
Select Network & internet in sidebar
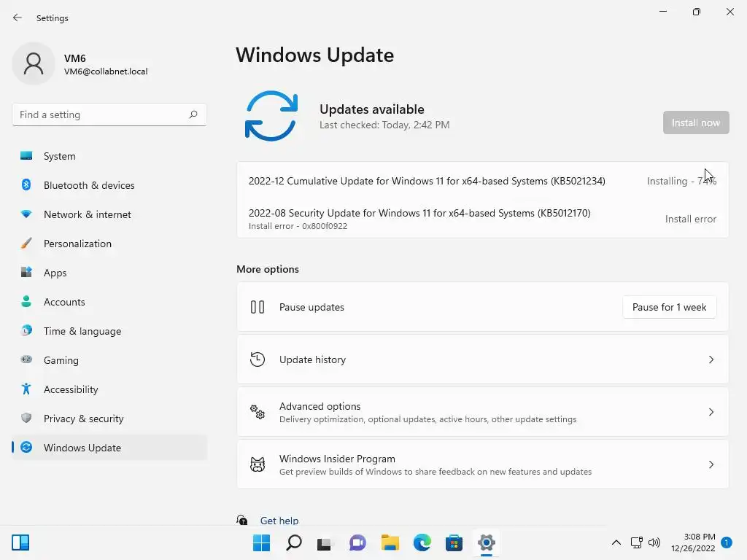click(109, 214)
